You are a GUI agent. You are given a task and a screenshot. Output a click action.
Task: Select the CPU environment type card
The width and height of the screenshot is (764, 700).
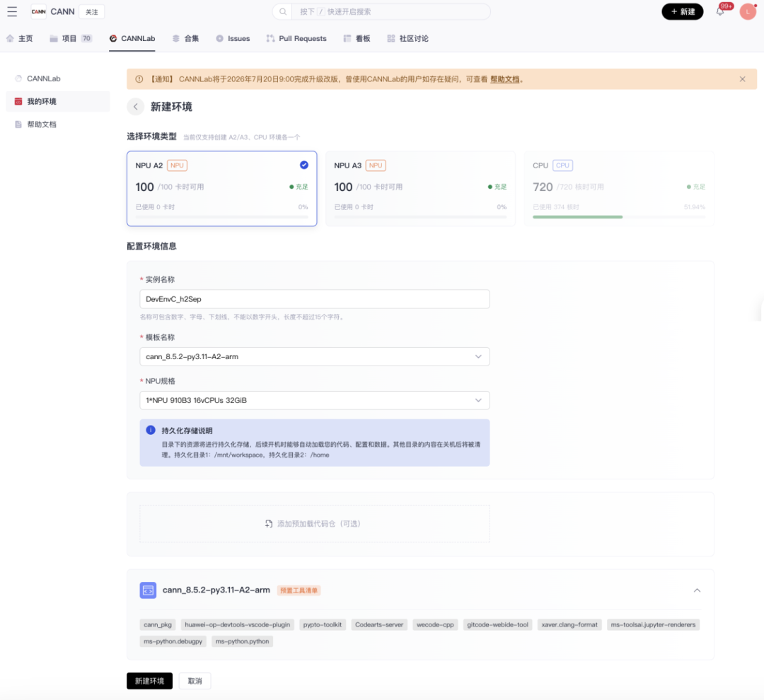[x=619, y=189]
